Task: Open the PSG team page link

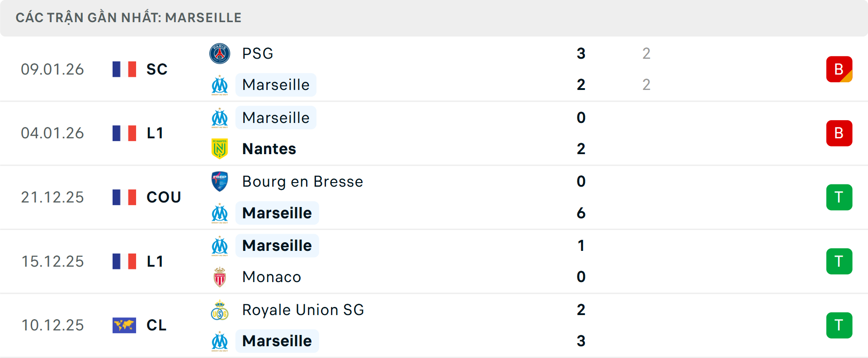Action: coord(257,53)
